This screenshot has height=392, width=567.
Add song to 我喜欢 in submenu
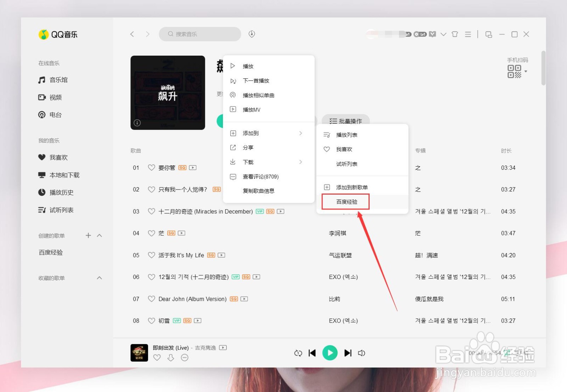(x=362, y=149)
